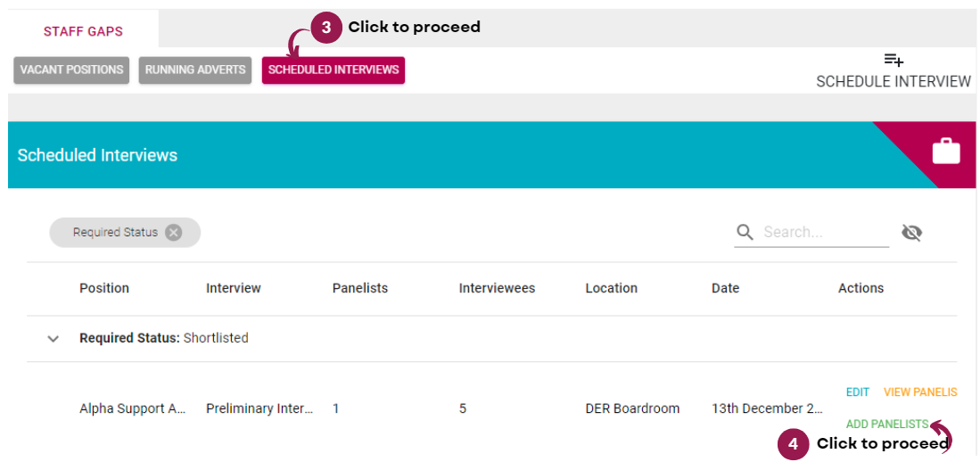Click the Schedule Interview plus-list icon
The image size is (980, 462).
[x=894, y=60]
